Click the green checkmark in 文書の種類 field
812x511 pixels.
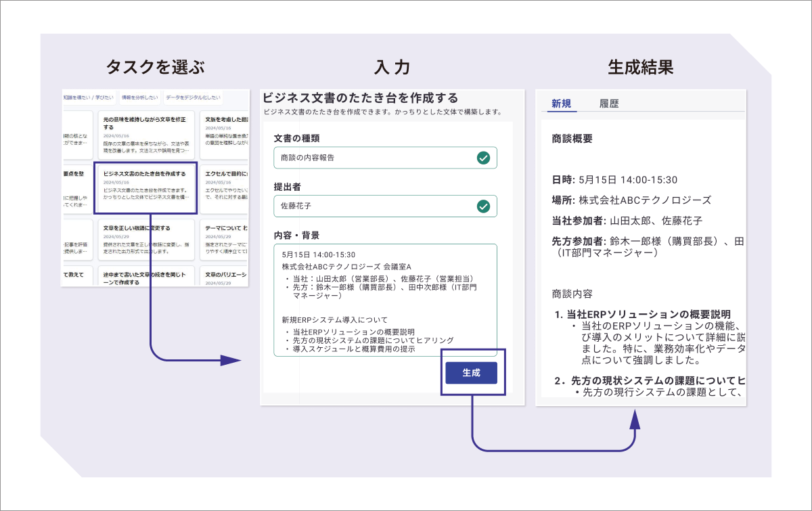point(483,158)
